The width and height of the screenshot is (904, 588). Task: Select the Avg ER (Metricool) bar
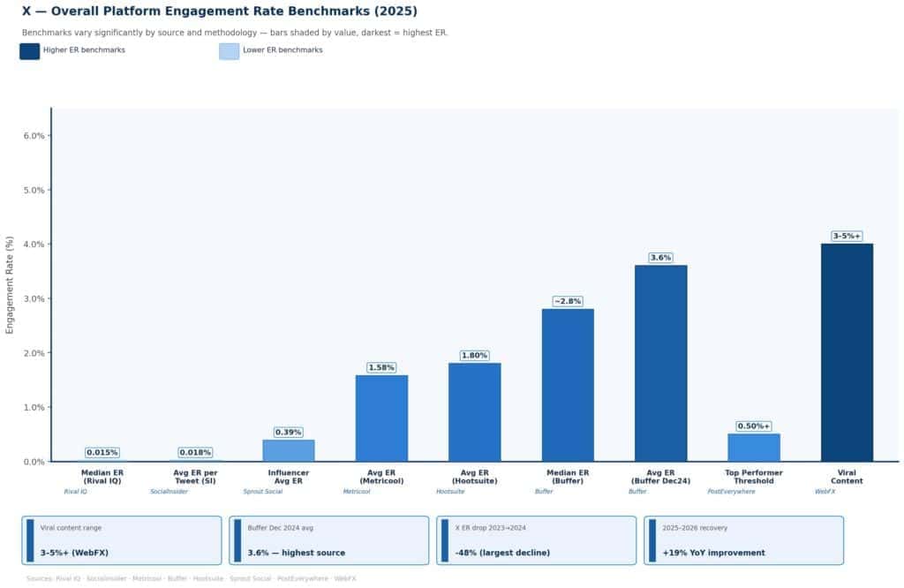pyautogui.click(x=381, y=418)
